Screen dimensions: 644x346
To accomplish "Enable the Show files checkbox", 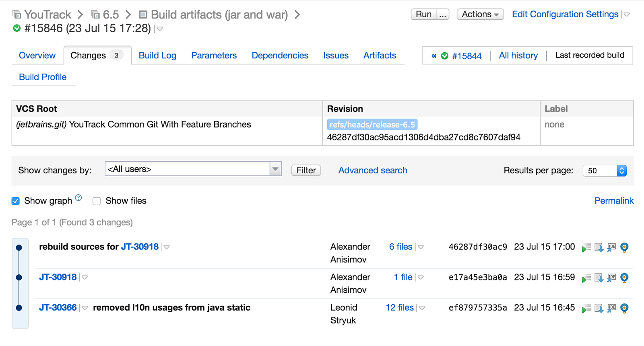I will tap(97, 201).
